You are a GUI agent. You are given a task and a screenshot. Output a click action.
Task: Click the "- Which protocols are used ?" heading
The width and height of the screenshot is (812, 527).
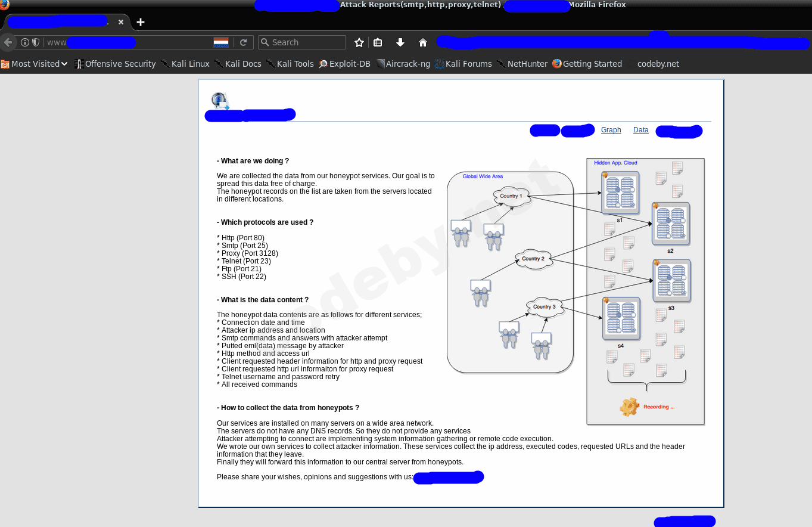point(265,222)
